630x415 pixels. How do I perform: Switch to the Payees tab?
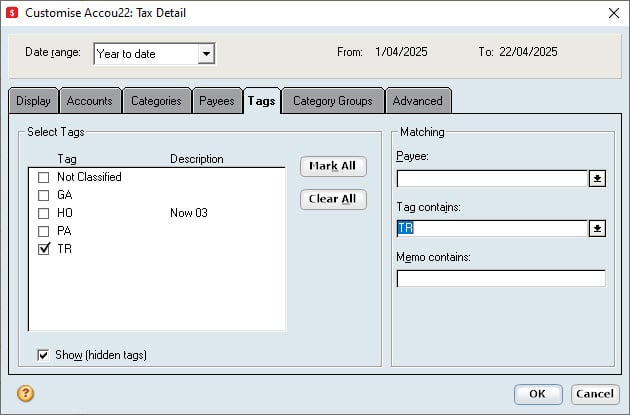217,101
